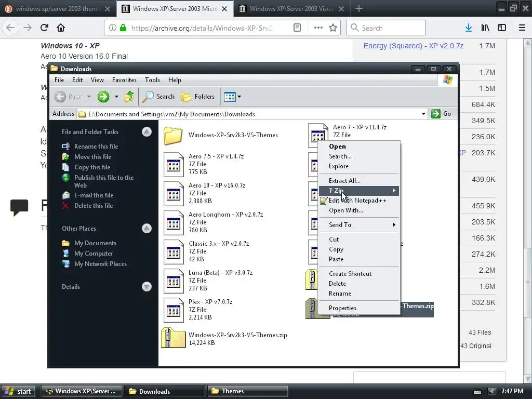Screen dimensions: 532x399
Task: Click Move this file task
Action: (x=92, y=157)
